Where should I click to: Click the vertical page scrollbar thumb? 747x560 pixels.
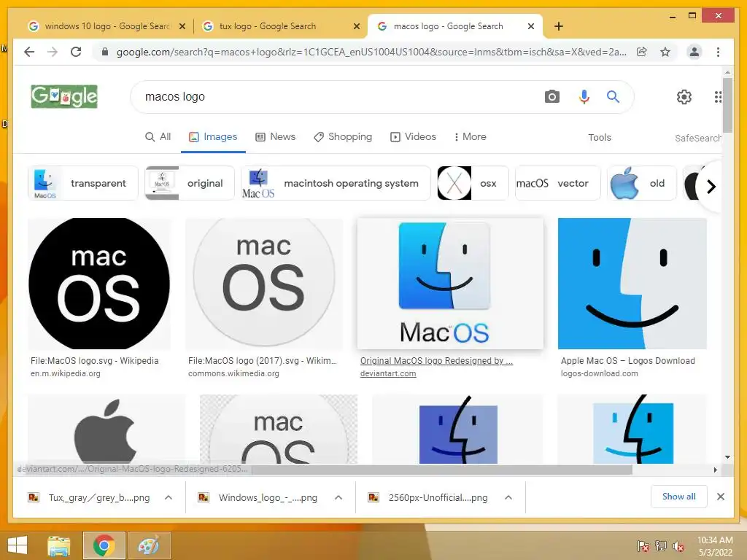click(x=727, y=105)
